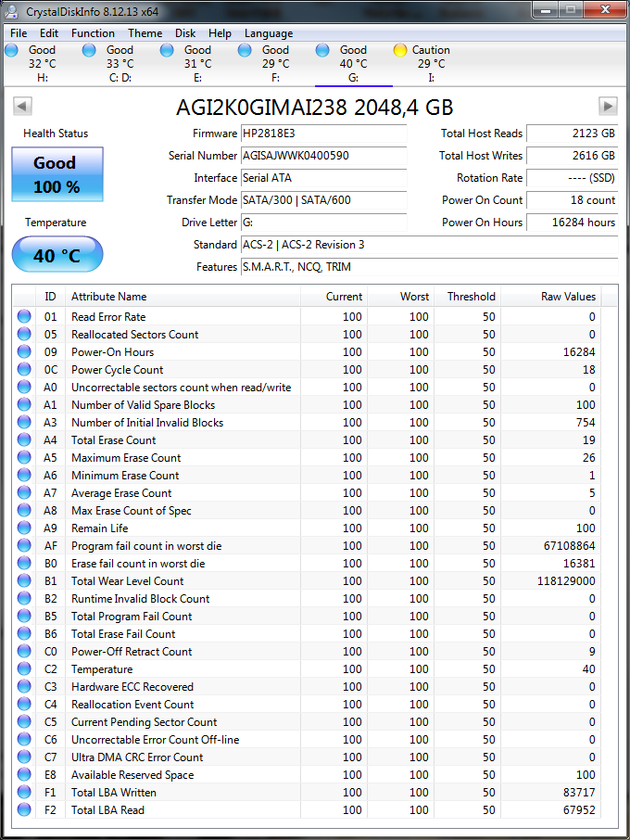Screen dimensions: 630x840
Task: Open the File menu
Action: (19, 33)
